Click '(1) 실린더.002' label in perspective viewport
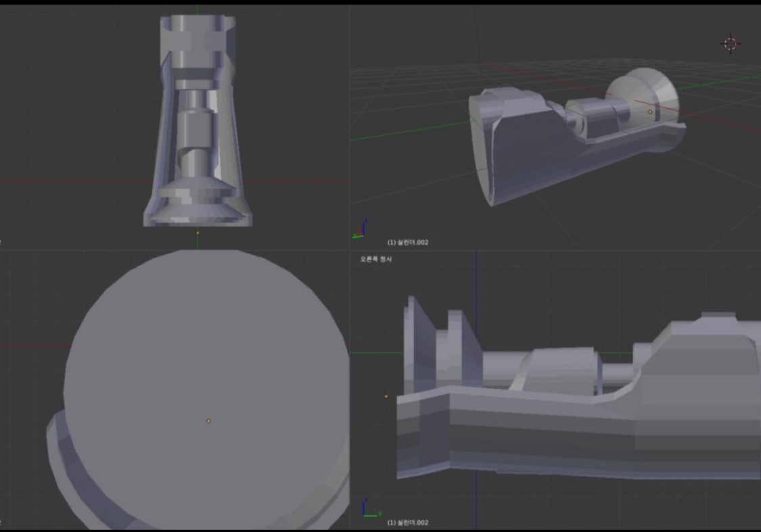The height and width of the screenshot is (532, 761). click(x=408, y=243)
